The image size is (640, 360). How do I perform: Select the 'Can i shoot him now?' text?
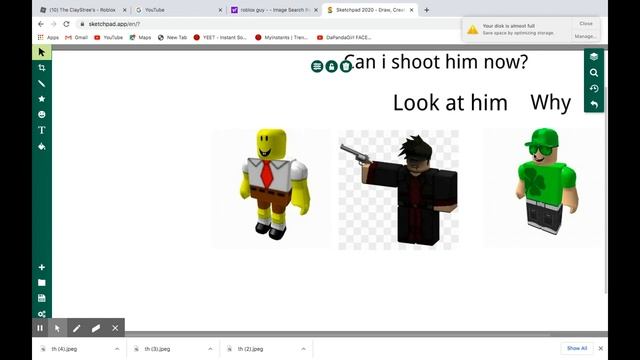[x=437, y=62]
